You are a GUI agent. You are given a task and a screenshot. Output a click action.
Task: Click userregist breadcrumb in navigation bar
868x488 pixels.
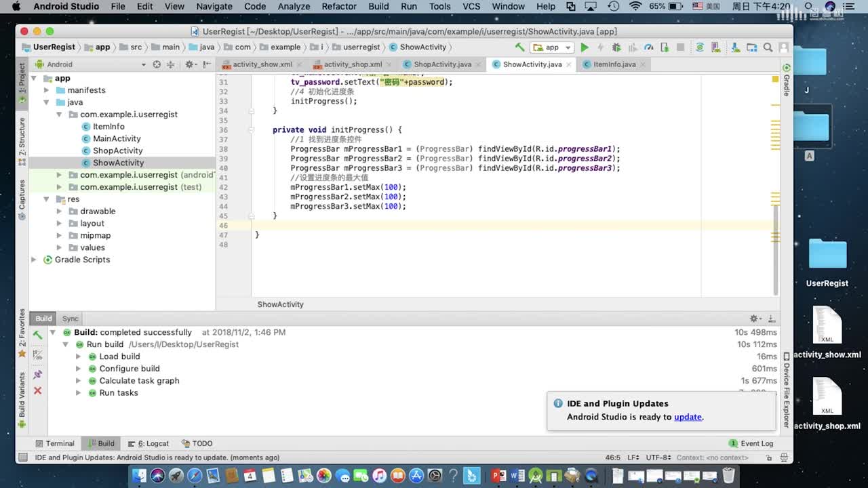click(x=355, y=47)
